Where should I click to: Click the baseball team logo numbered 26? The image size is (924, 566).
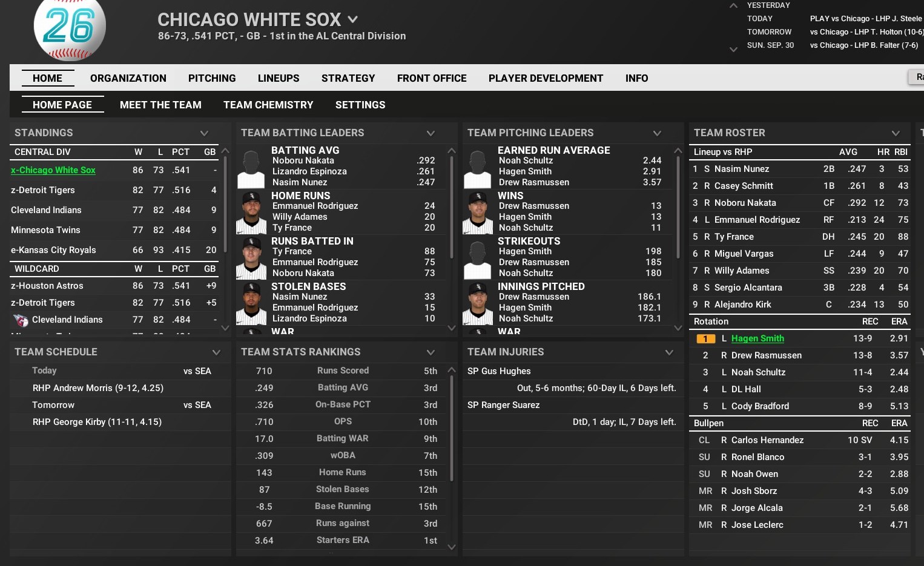point(70,28)
